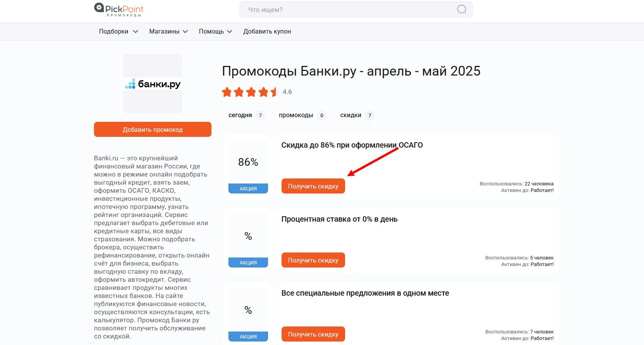Click the search magnifier icon
The width and height of the screenshot is (644, 345).
click(x=461, y=10)
